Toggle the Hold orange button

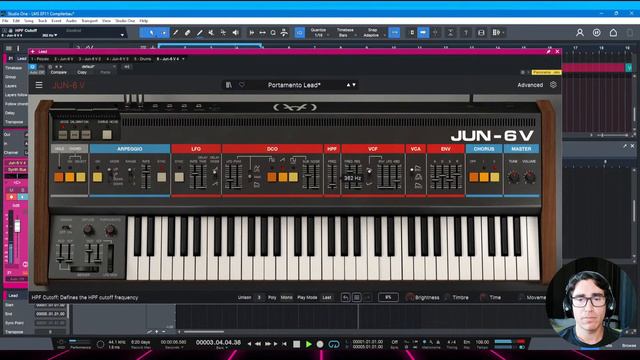pos(59,177)
